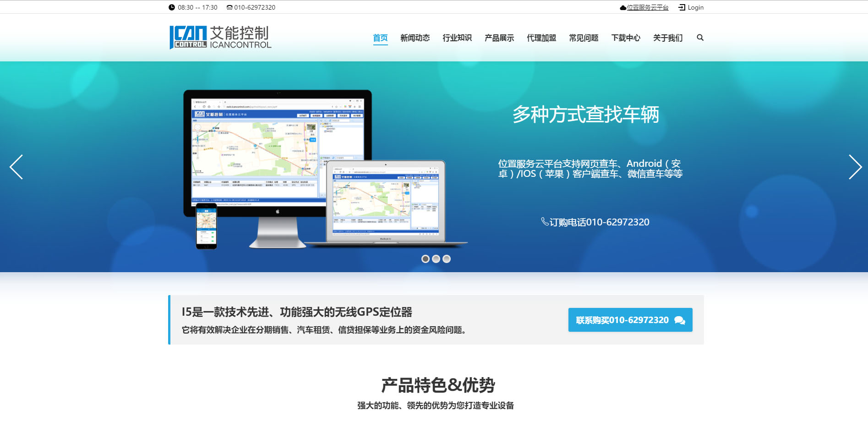Click the ICANCONTROL logo
This screenshot has height=433, width=868.
(x=220, y=37)
